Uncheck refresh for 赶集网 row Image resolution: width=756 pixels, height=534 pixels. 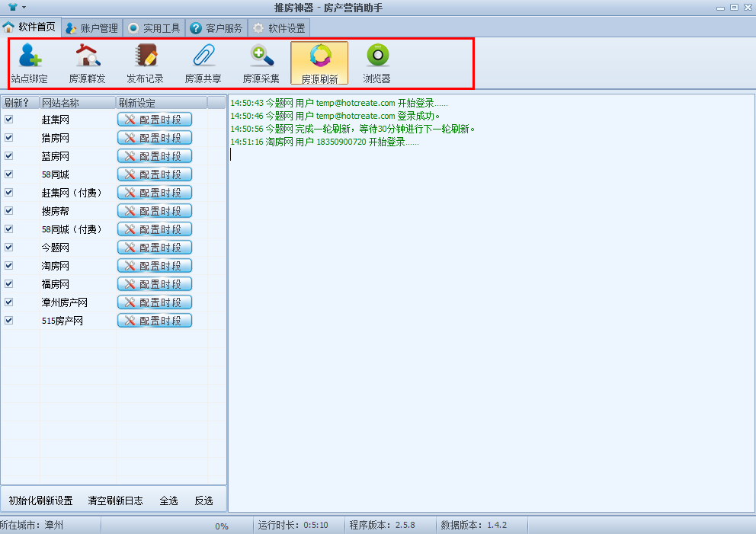point(8,119)
